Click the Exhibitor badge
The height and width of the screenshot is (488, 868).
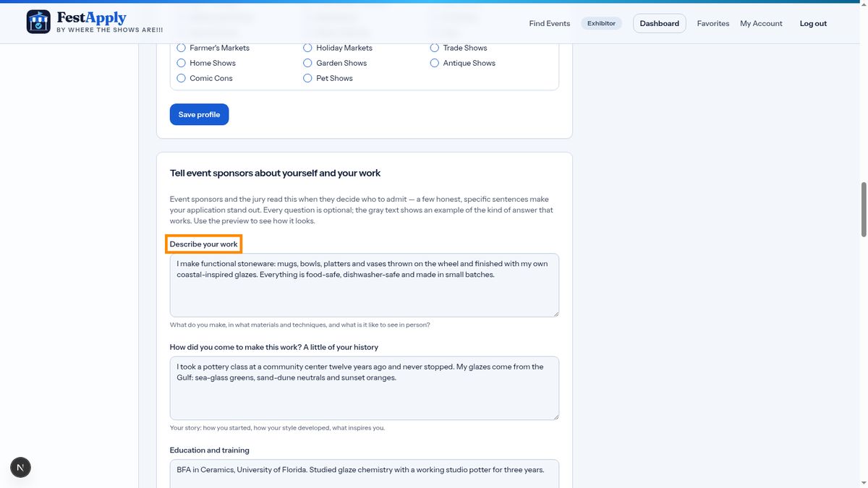[601, 23]
